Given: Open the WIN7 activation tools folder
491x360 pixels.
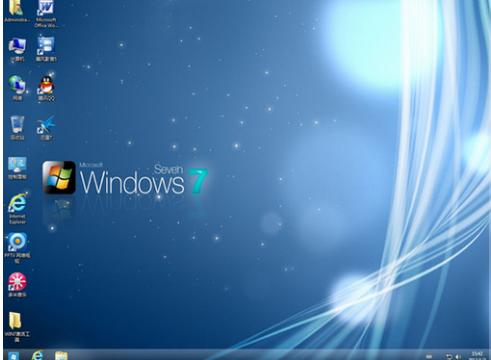Looking at the screenshot, I should [17, 327].
